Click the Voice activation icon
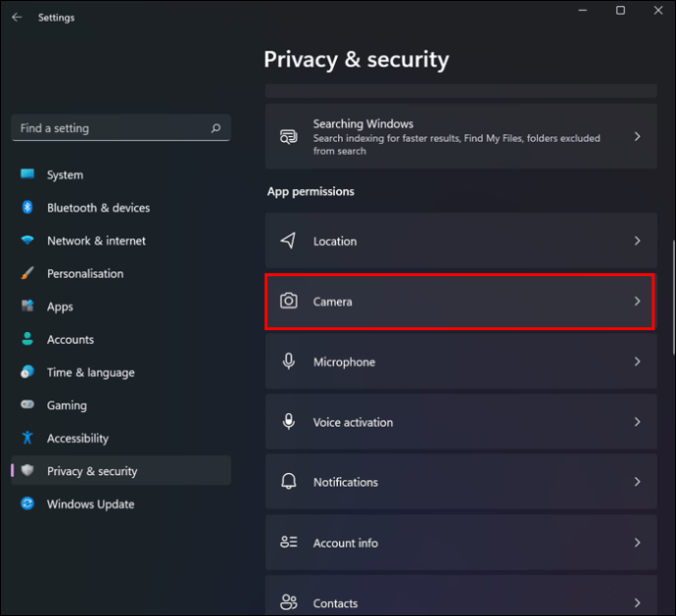 (289, 421)
